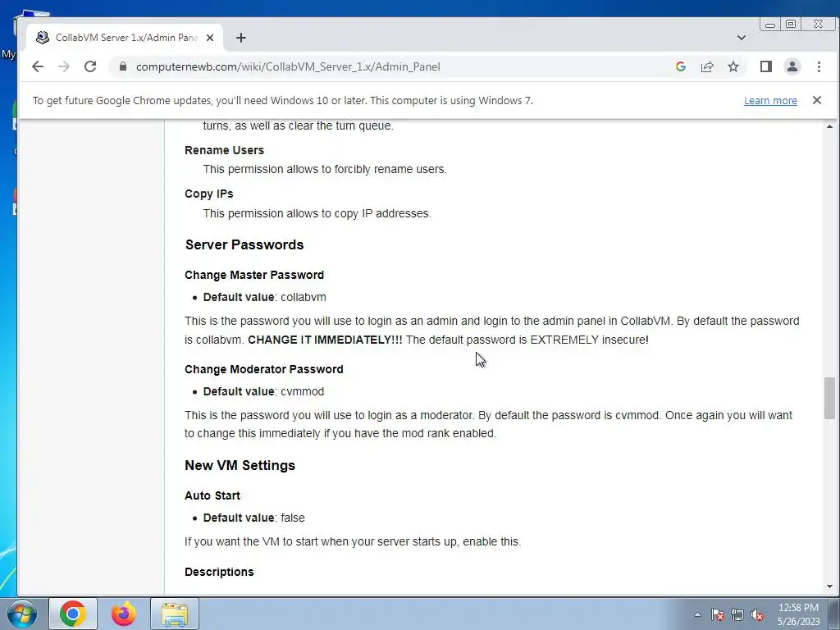
Task: Open the Google icon in address bar
Action: (x=680, y=66)
